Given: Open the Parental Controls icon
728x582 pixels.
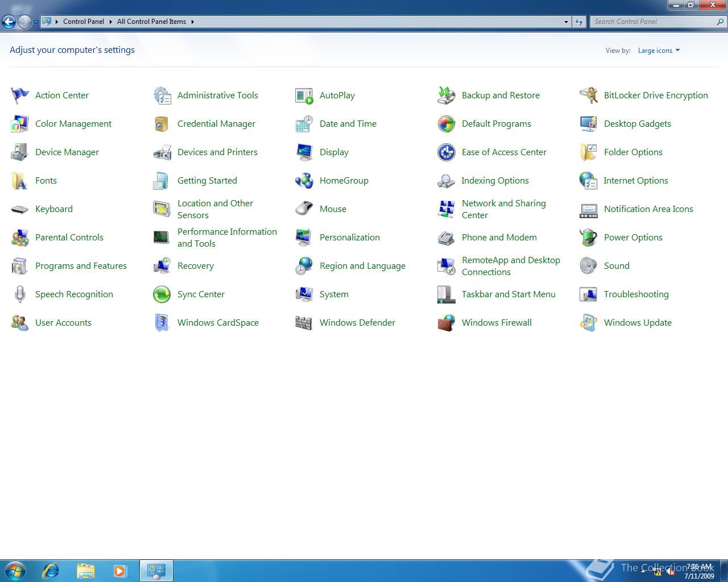Looking at the screenshot, I should 20,238.
